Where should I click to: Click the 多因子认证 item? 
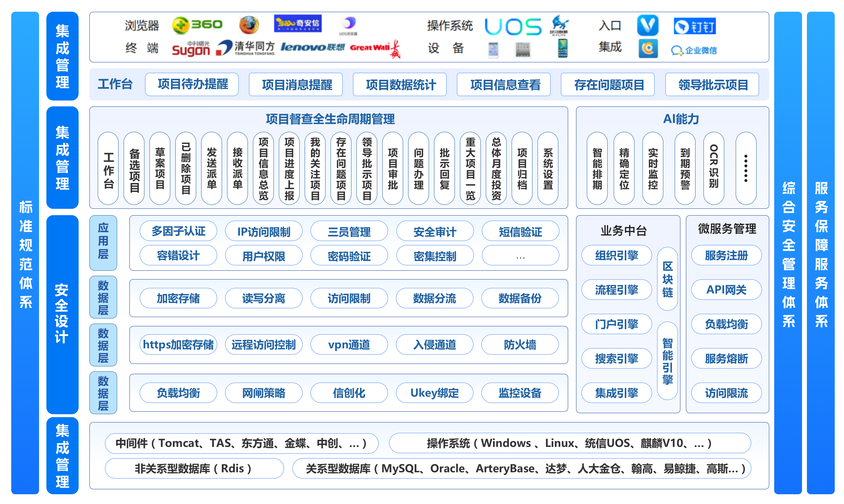coord(178,231)
